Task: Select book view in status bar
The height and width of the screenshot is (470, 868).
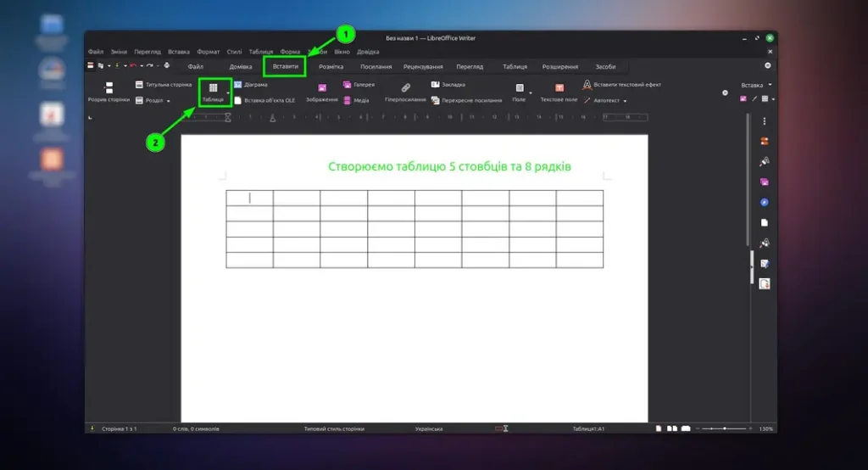Action: 686,428
